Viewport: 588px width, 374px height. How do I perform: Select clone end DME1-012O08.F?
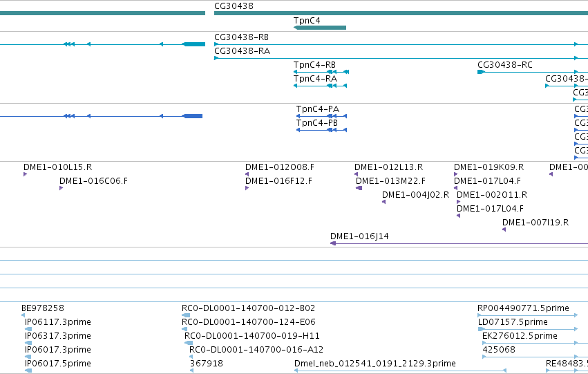coord(280,167)
